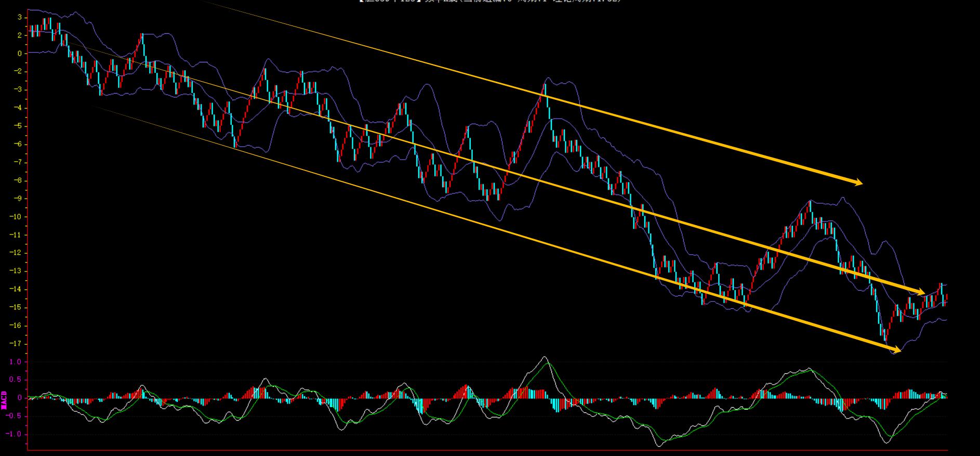Click the upper channel line's arrowhead
The width and height of the screenshot is (980, 456).
[x=857, y=183]
